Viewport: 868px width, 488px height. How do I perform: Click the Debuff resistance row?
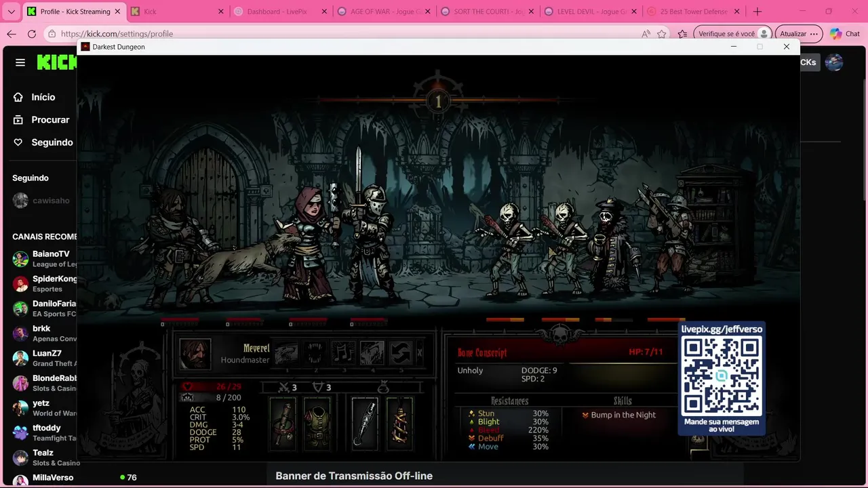[x=509, y=439]
